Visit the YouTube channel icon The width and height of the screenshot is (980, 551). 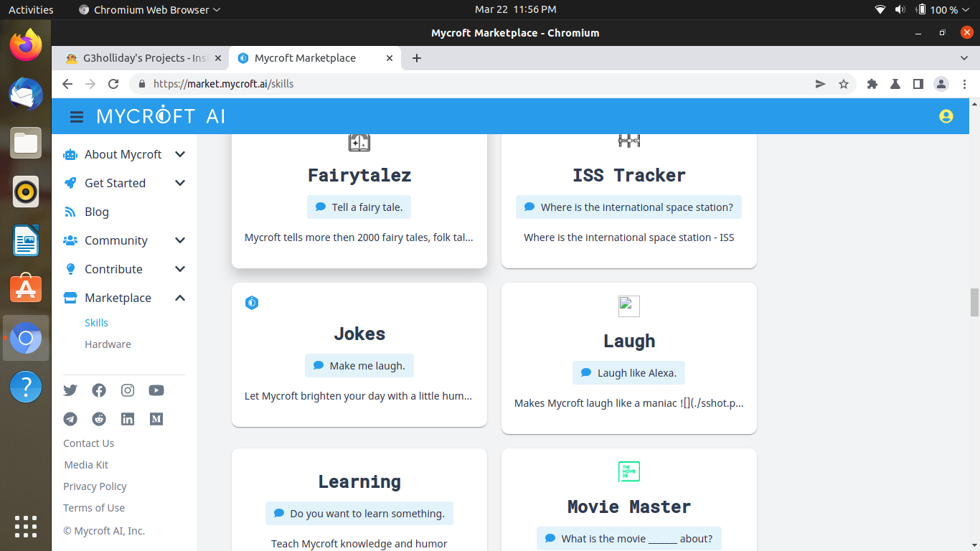coord(156,390)
